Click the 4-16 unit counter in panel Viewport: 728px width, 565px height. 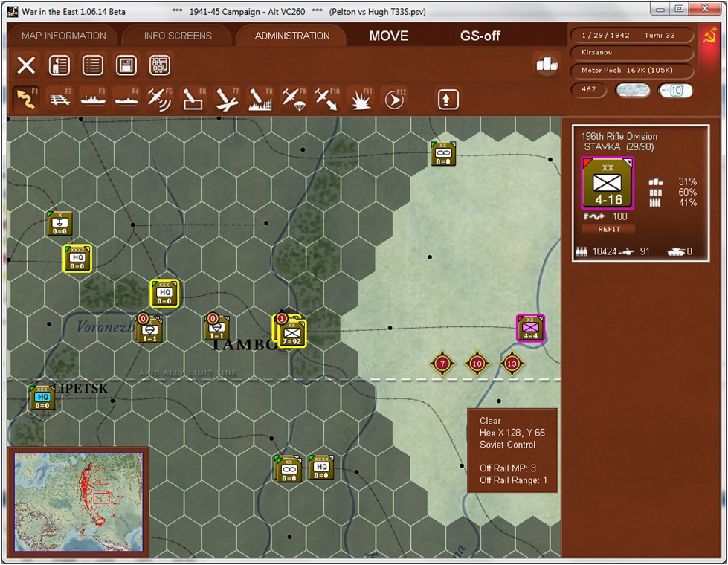608,184
